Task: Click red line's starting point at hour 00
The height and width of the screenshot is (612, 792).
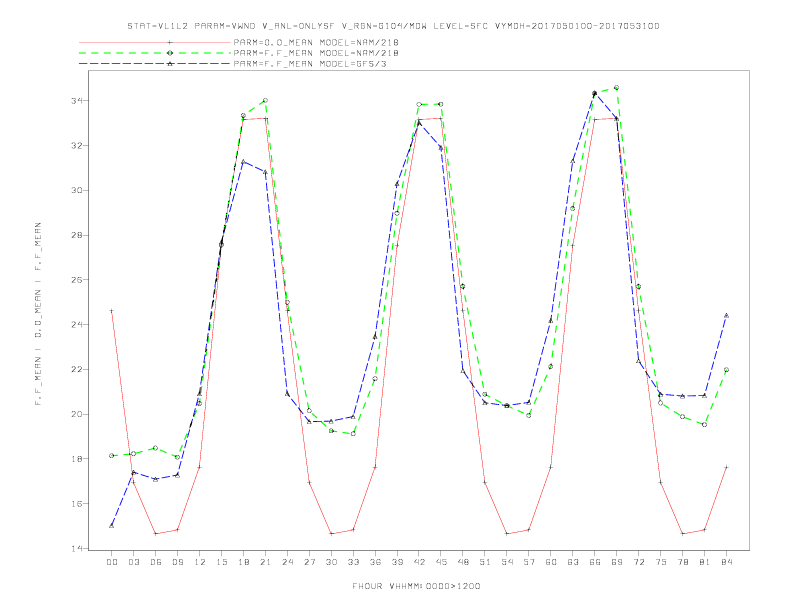Action: pyautogui.click(x=112, y=311)
